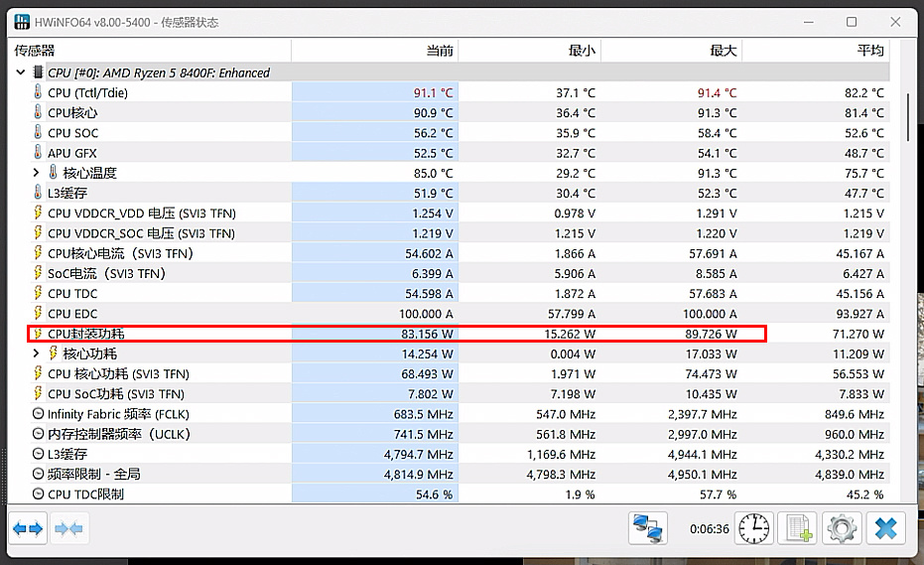This screenshot has width=924, height=565.
Task: Click the current value 4,814.9 MHz
Action: (x=419, y=475)
